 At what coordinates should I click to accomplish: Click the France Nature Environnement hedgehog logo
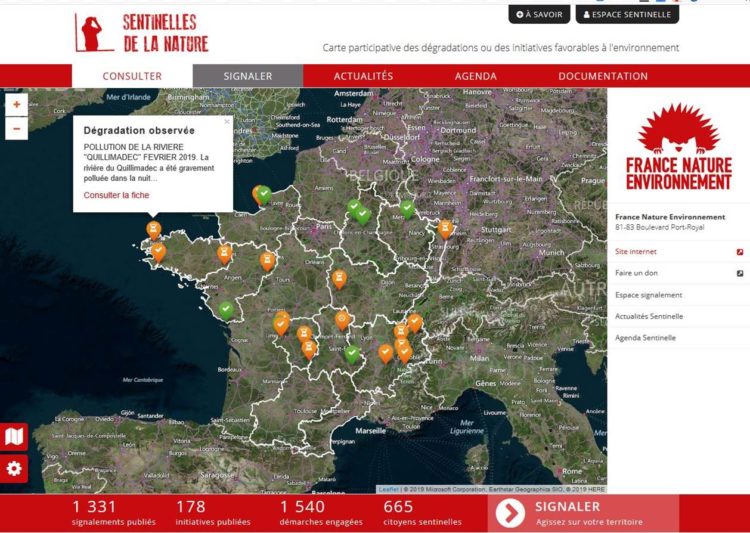point(678,147)
